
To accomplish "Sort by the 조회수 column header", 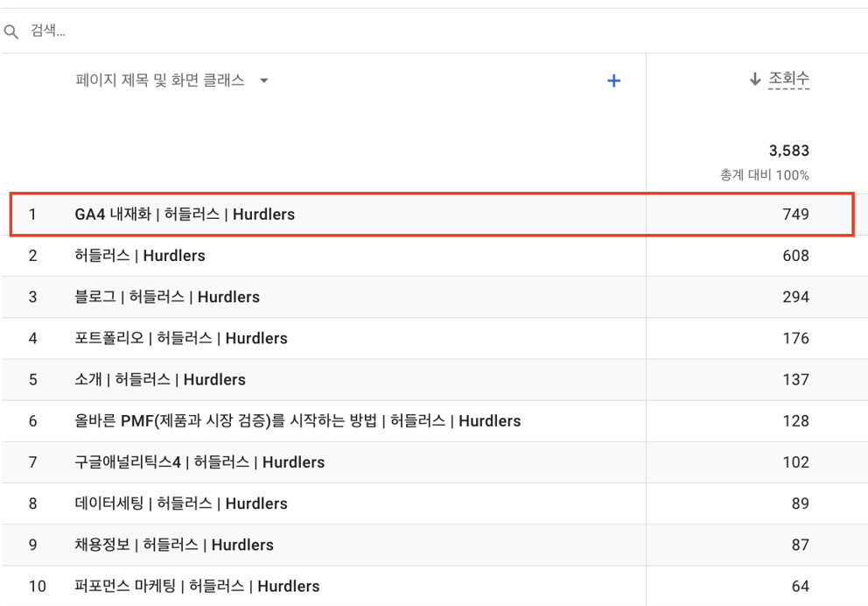I will click(788, 79).
